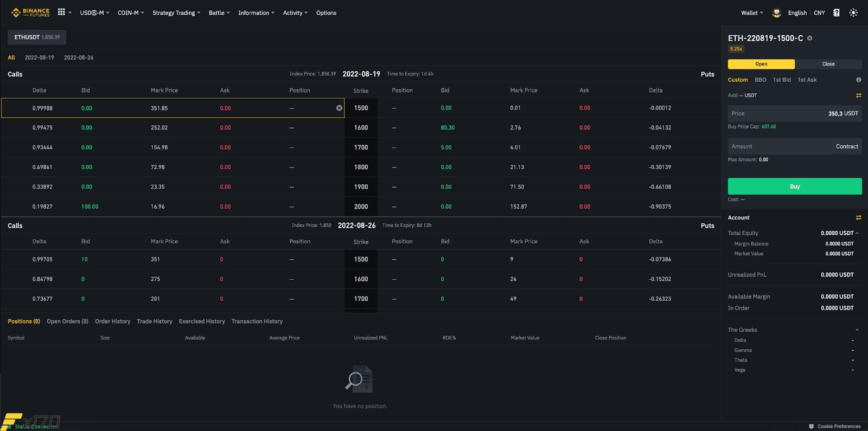The height and width of the screenshot is (431, 868).
Task: Expand the COIN-M dropdown menu
Action: pos(131,13)
